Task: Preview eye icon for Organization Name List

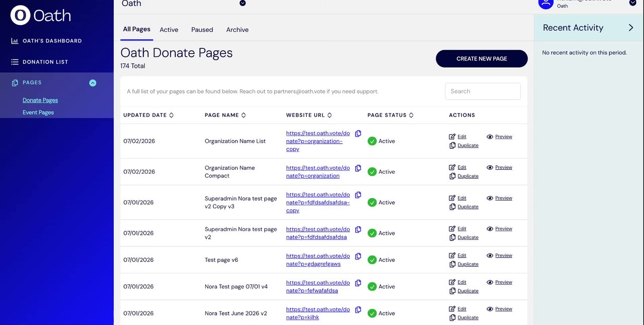Action: tap(490, 137)
